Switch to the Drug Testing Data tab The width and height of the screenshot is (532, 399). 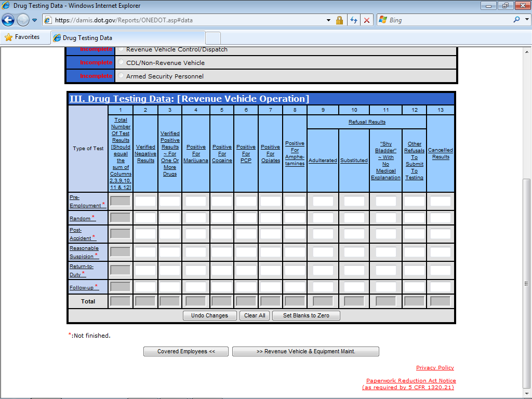127,38
